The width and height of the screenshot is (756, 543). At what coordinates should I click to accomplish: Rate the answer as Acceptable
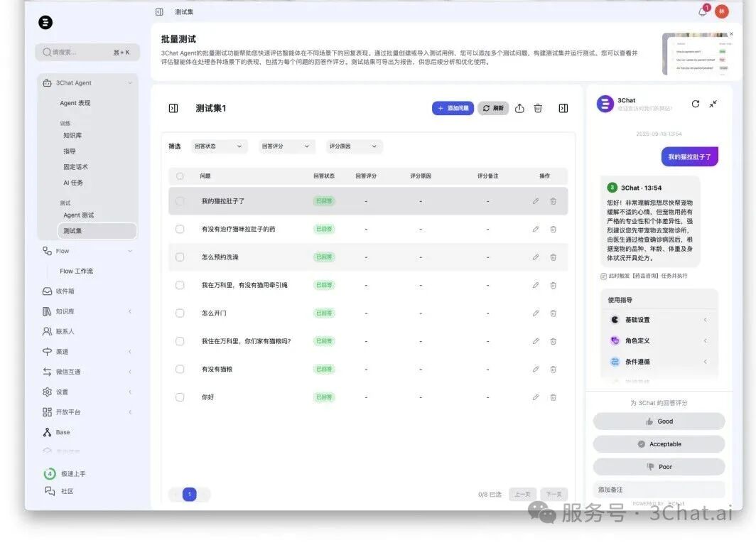click(659, 443)
